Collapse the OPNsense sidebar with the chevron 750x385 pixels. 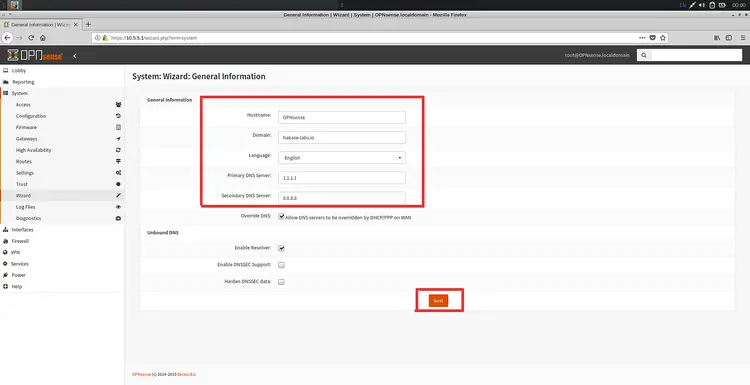click(x=75, y=56)
